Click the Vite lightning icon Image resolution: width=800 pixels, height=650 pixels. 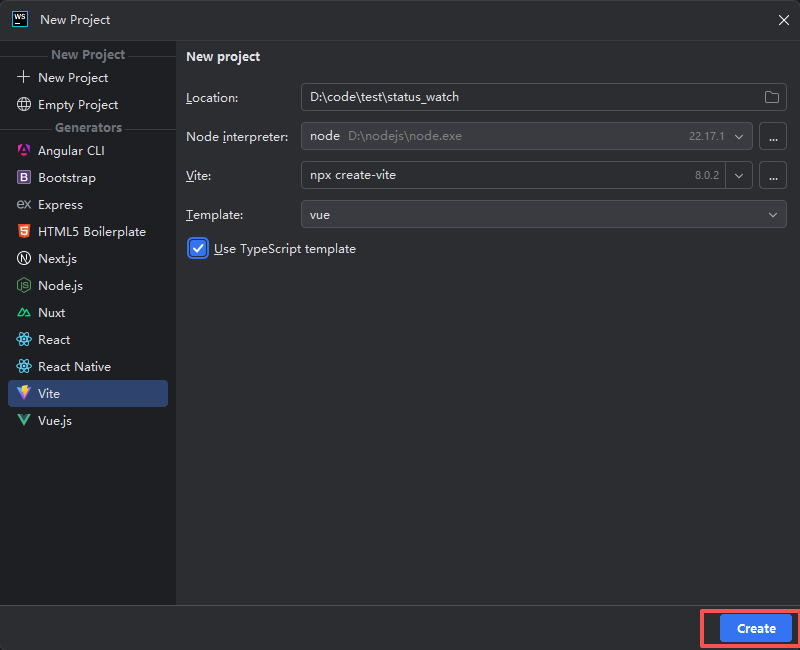23,393
